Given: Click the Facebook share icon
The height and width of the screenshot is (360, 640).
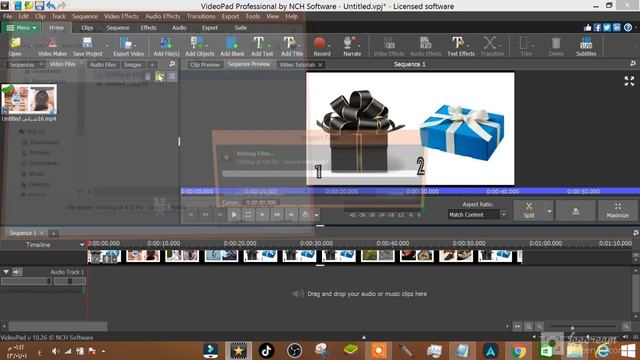Looking at the screenshot, I should click(x=597, y=27).
